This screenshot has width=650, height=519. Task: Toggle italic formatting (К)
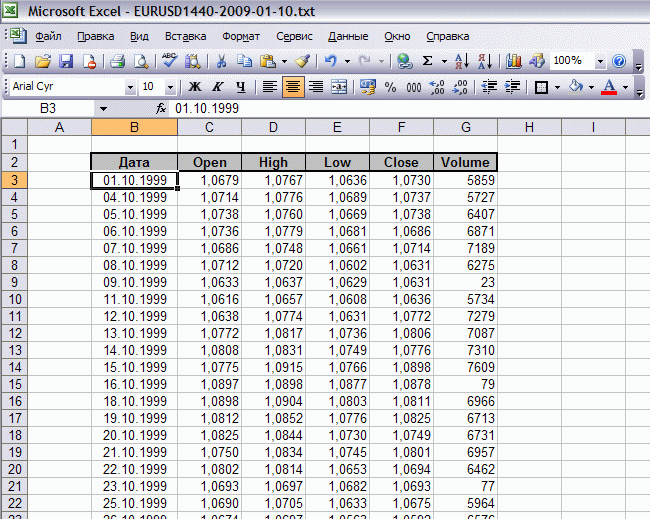click(x=217, y=87)
